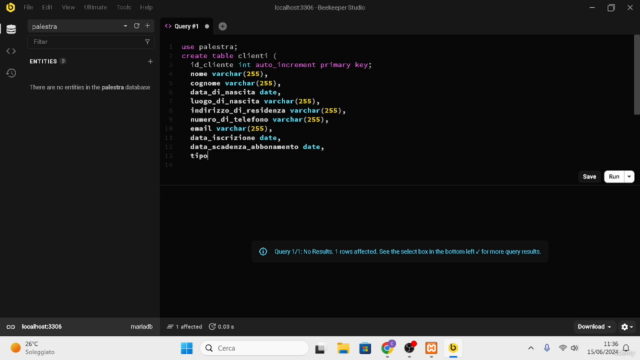Screen dimensions: 640x360
Task: Expand the Run button dropdown arrow
Action: pos(629,177)
